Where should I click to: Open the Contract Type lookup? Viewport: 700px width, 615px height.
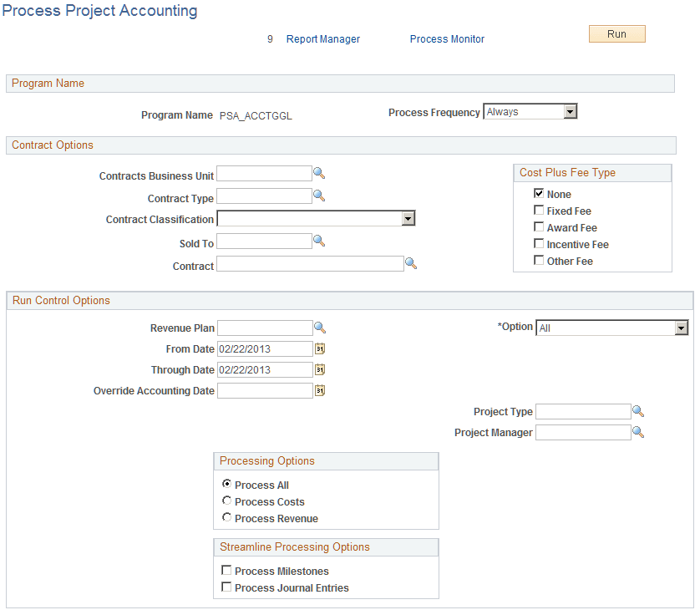pos(318,195)
